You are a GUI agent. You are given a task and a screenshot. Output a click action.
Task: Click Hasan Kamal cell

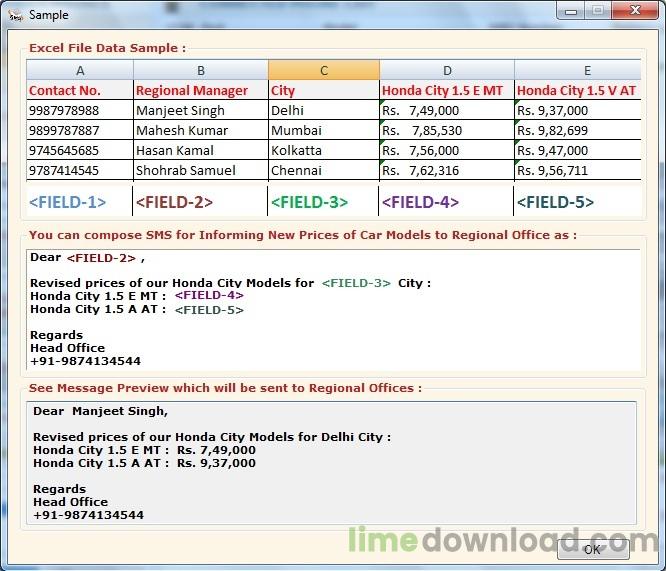tap(201, 150)
